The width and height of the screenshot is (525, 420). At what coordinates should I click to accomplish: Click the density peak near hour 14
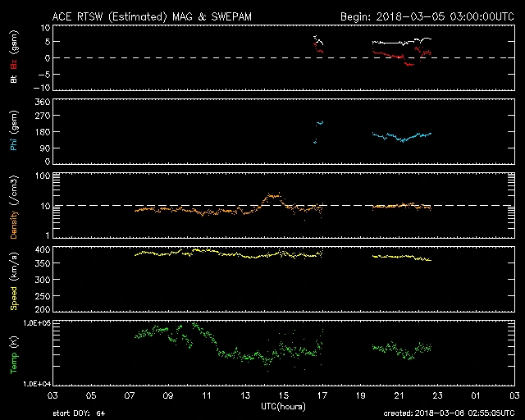tap(272, 195)
